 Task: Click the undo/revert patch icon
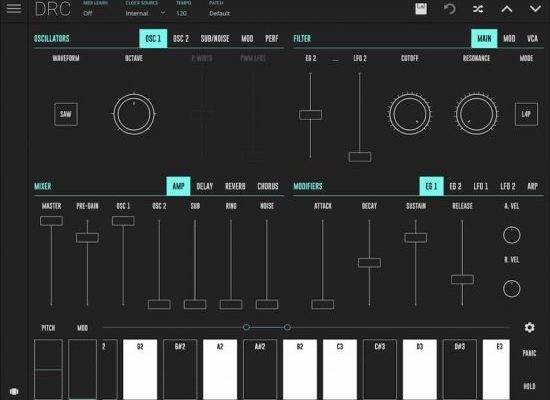[449, 9]
